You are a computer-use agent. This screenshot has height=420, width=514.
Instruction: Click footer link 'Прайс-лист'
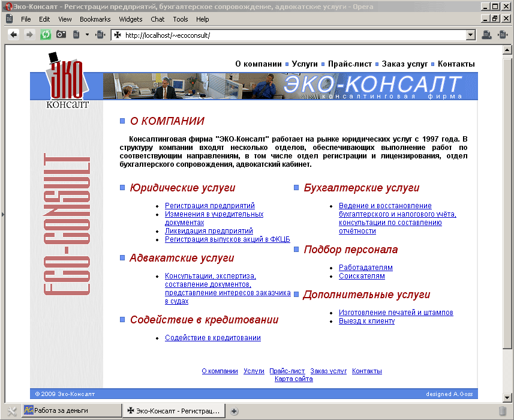(x=287, y=371)
